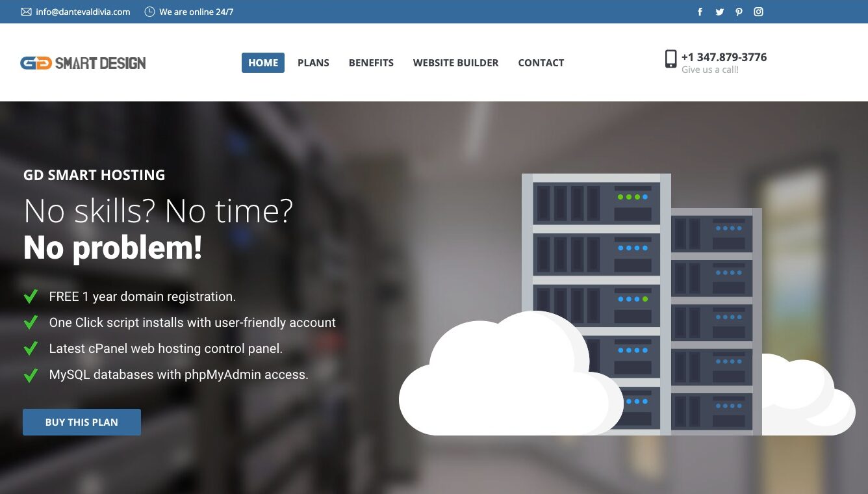The width and height of the screenshot is (868, 494).
Task: Click green checkmark beside FREE domain registration
Action: 31,296
